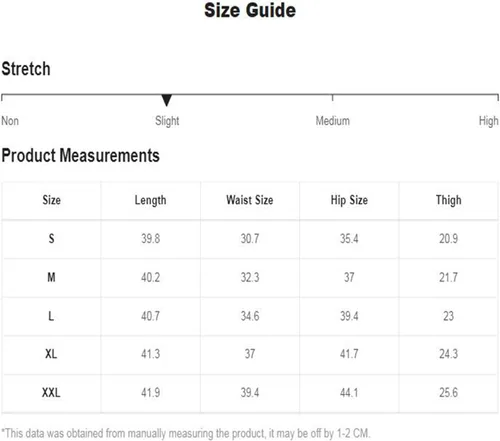
Task: Click the Length column header
Action: click(150, 200)
